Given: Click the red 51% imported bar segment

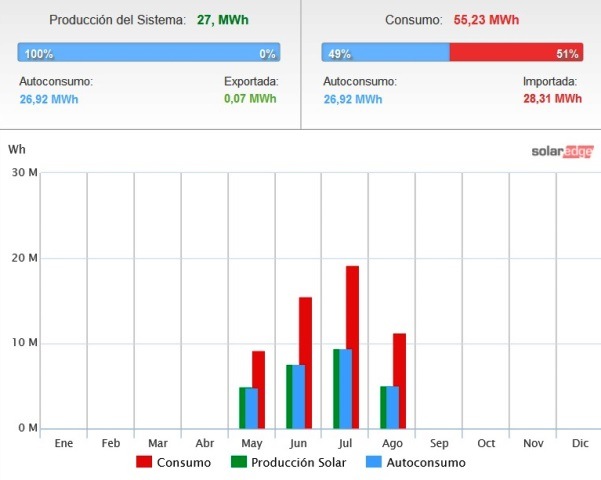Looking at the screenshot, I should (516, 53).
